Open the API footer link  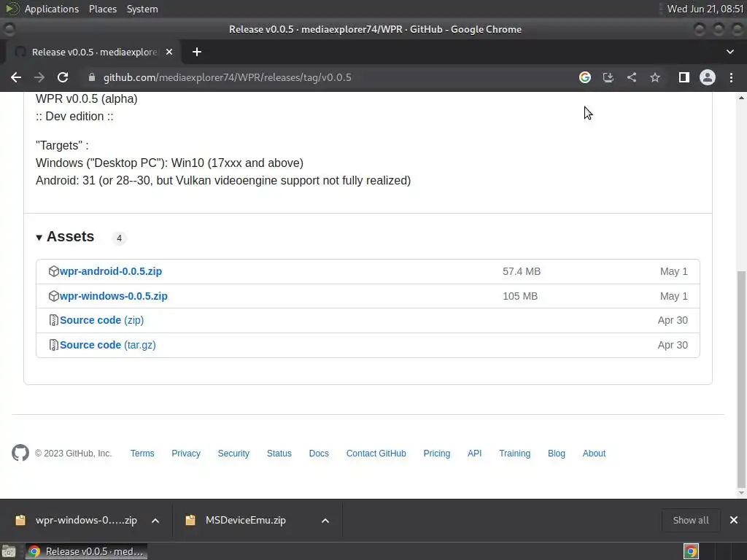(474, 454)
